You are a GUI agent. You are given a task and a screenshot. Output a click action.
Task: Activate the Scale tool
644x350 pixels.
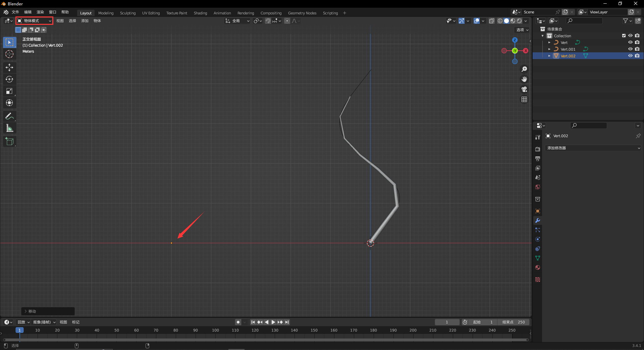[x=9, y=91]
